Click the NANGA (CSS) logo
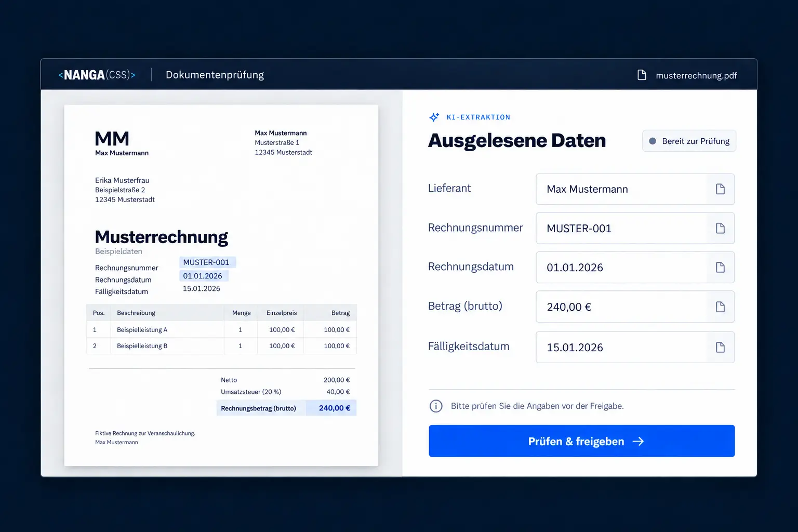Image resolution: width=798 pixels, height=532 pixels. [x=97, y=75]
